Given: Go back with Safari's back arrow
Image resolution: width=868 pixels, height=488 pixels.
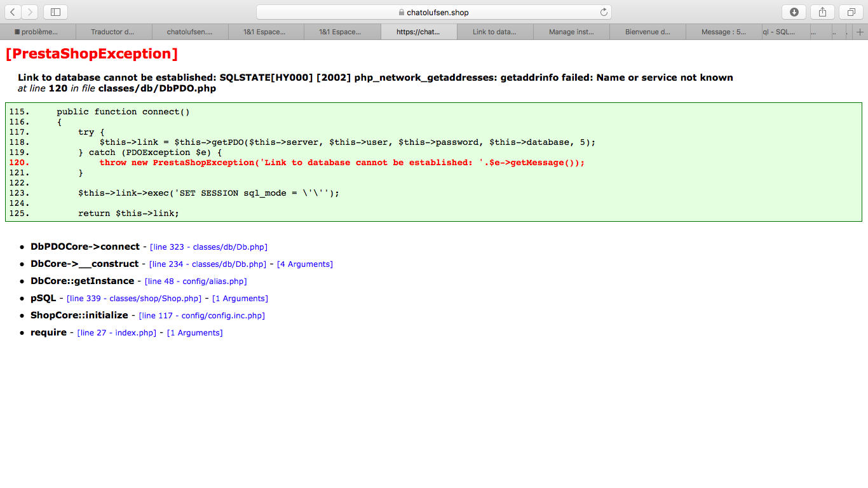Looking at the screenshot, I should click(x=12, y=12).
